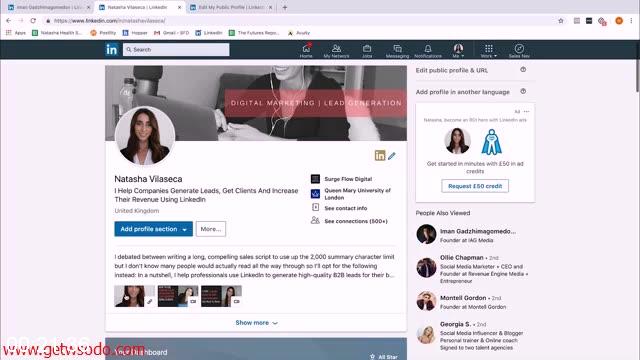Click Request £50 credit button

pyautogui.click(x=475, y=186)
